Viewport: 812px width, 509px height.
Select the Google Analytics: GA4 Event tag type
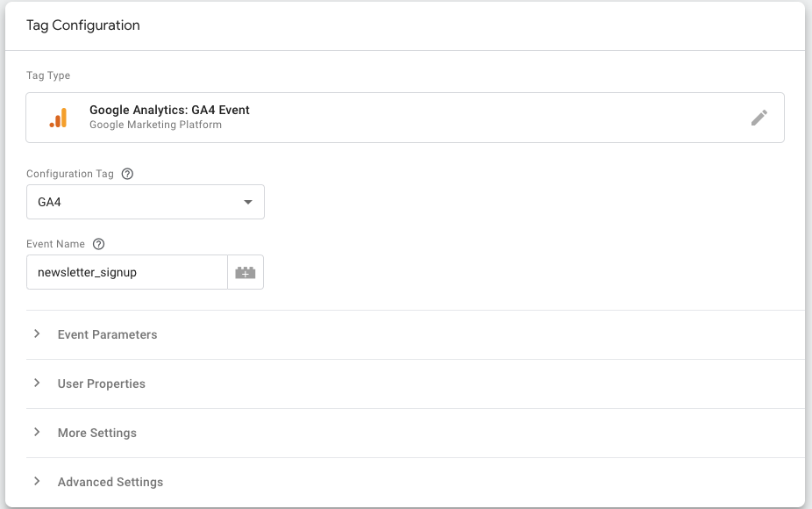(169, 111)
